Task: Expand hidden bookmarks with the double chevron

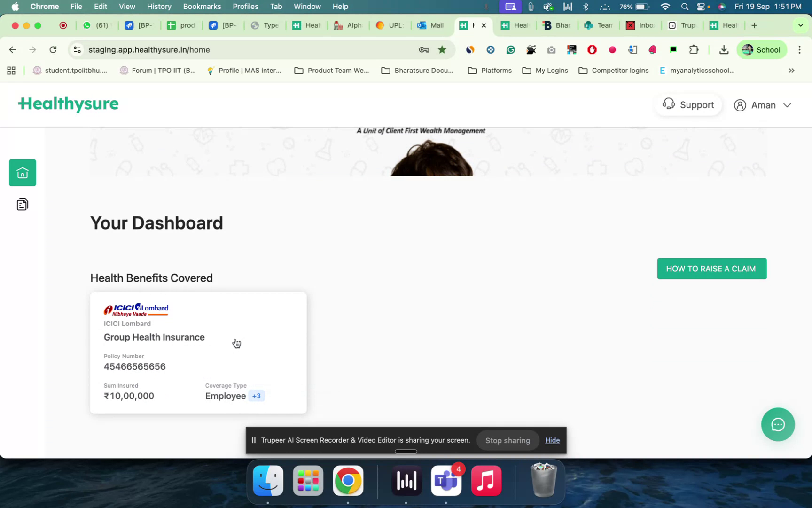Action: coord(791,71)
